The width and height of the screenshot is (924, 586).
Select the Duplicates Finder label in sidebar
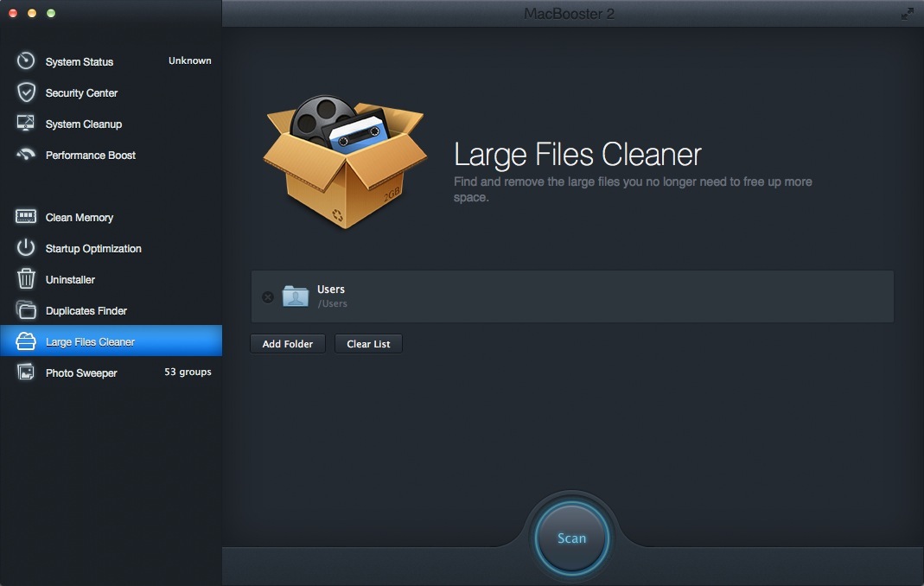point(86,311)
